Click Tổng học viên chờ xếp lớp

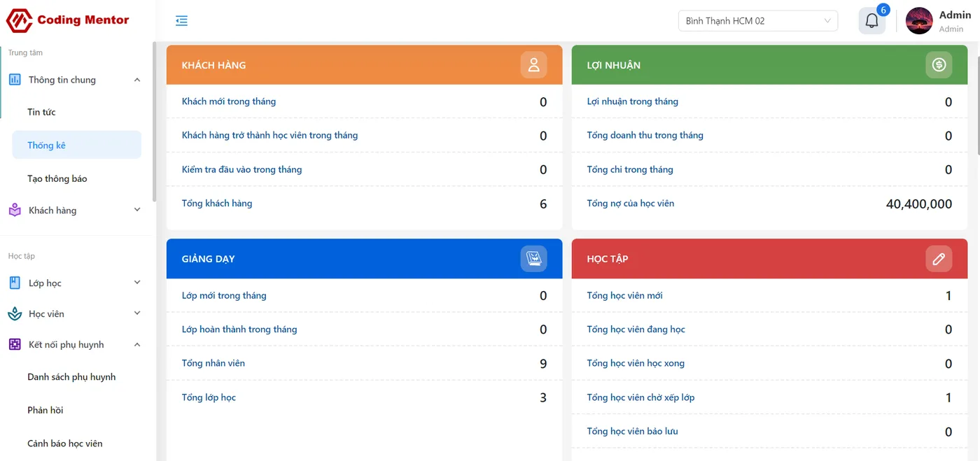tap(640, 397)
